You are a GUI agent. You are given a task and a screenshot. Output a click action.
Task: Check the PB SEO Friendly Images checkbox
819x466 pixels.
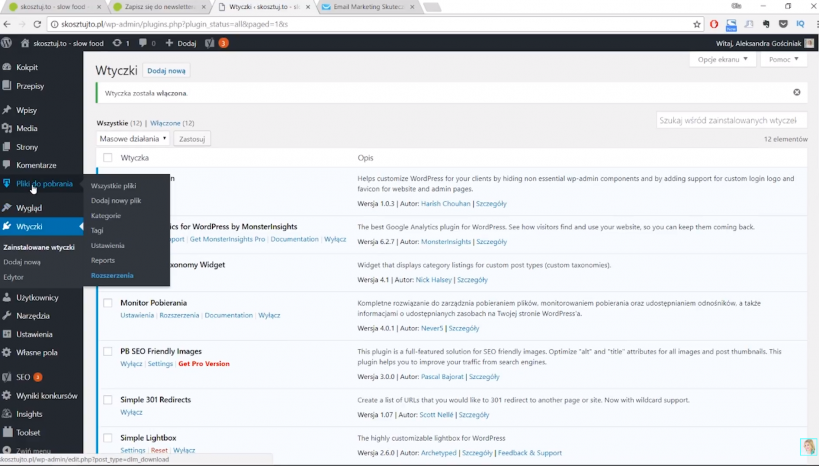[108, 352]
